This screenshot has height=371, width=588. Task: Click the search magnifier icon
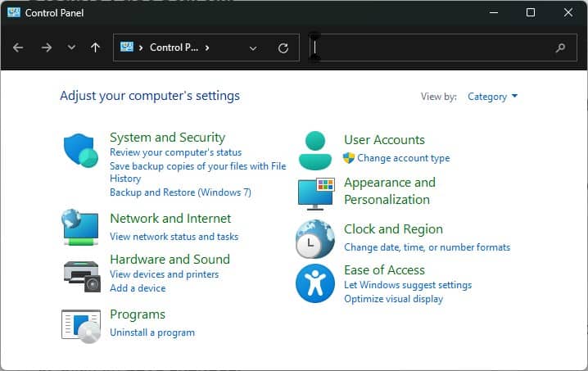560,48
